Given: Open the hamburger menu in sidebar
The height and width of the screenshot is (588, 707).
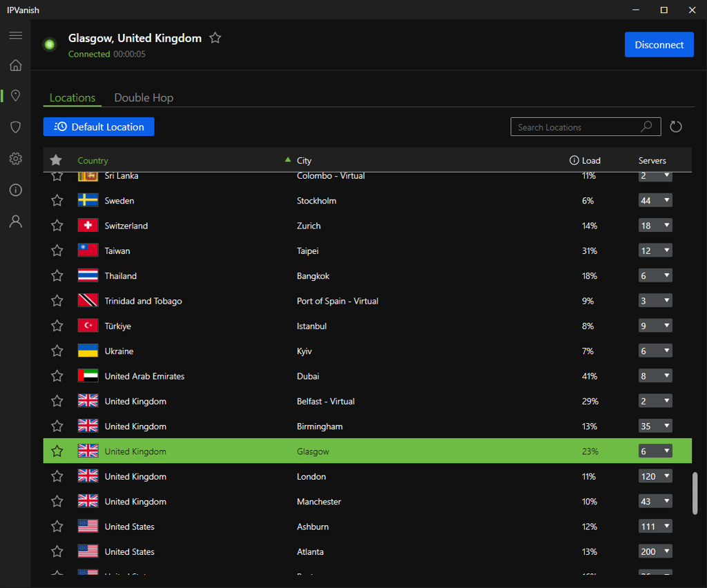Looking at the screenshot, I should tap(16, 35).
